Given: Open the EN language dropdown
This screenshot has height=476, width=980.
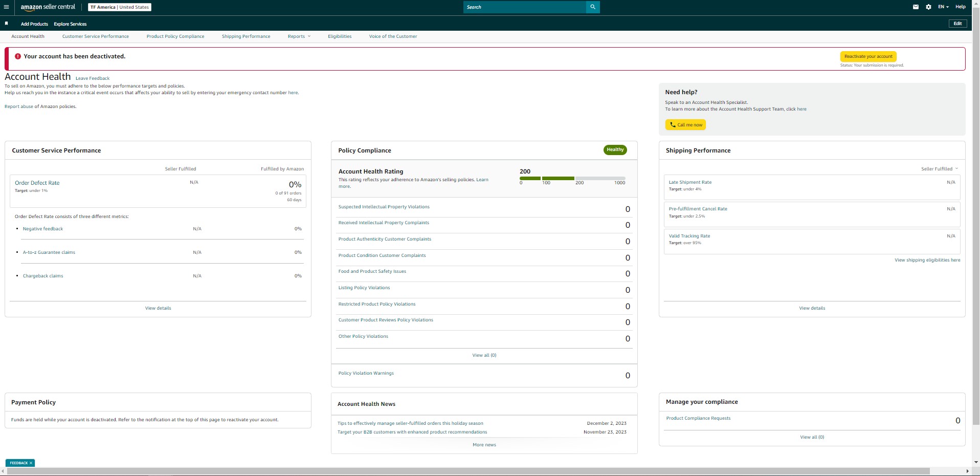Looking at the screenshot, I should [x=943, y=7].
